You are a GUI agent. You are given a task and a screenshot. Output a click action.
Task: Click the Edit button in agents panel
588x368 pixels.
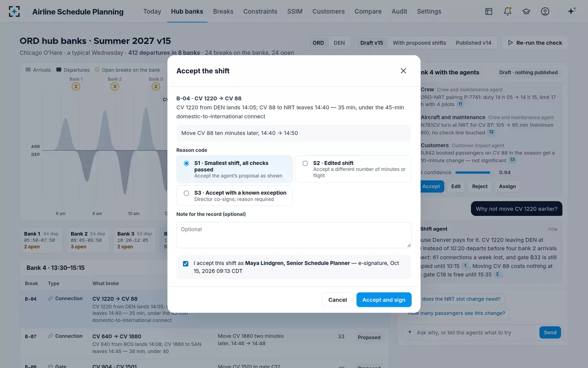point(456,186)
